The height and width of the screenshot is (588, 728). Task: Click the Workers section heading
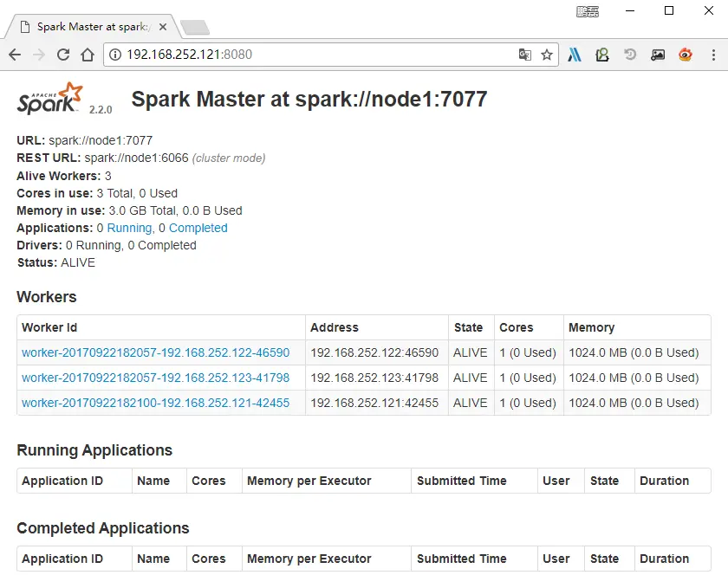click(47, 297)
